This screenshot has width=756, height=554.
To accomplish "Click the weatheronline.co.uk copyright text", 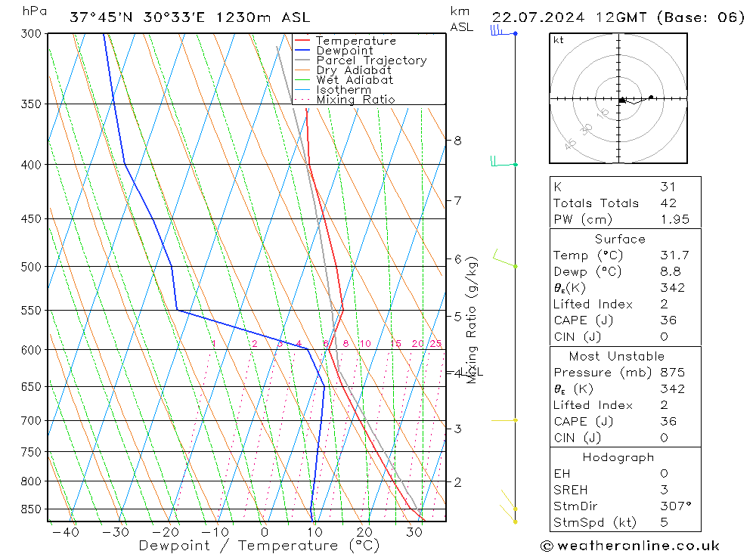I will tap(630, 546).
